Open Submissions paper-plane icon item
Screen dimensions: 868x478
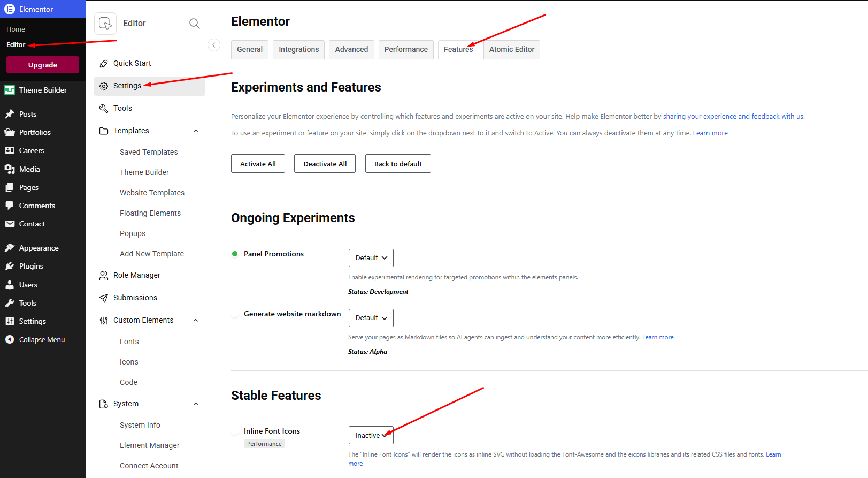coord(104,298)
